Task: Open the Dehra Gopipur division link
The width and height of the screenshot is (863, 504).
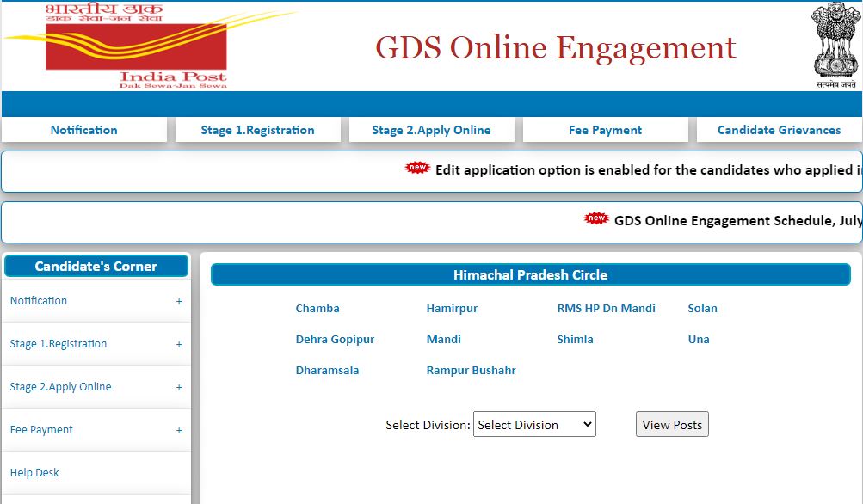Action: tap(335, 340)
